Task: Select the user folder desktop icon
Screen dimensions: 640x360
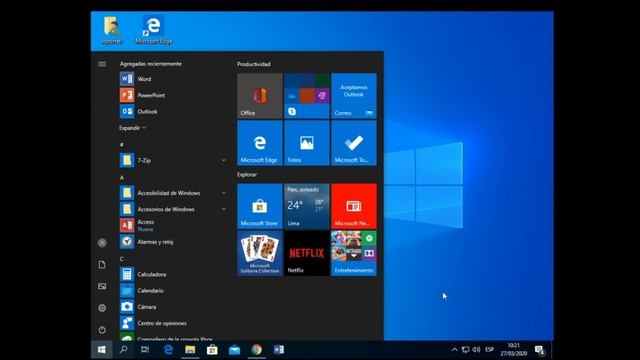Action: 112,30
